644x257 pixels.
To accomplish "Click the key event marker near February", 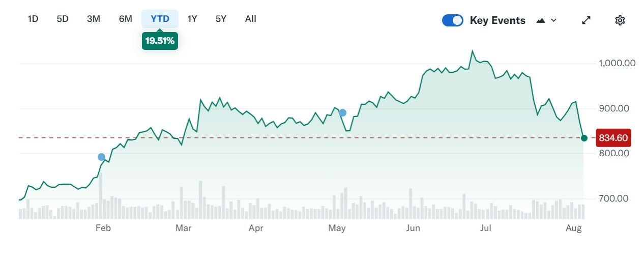I will coord(101,157).
